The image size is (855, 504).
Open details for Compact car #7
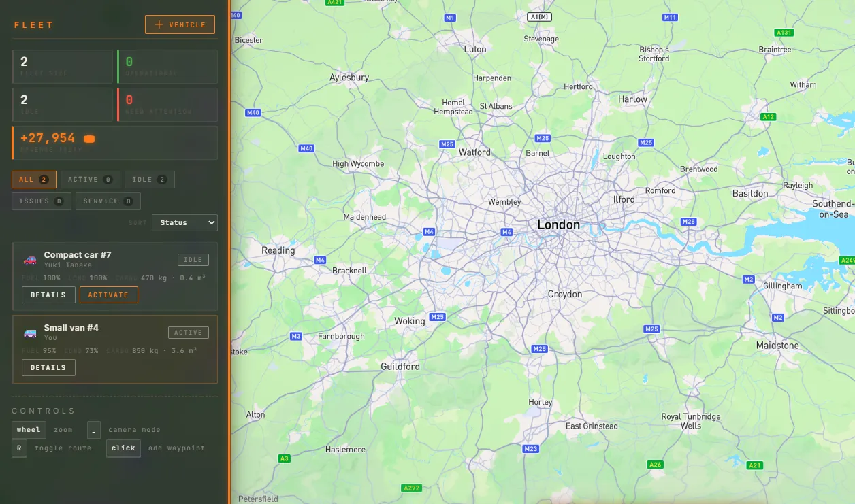pos(48,295)
